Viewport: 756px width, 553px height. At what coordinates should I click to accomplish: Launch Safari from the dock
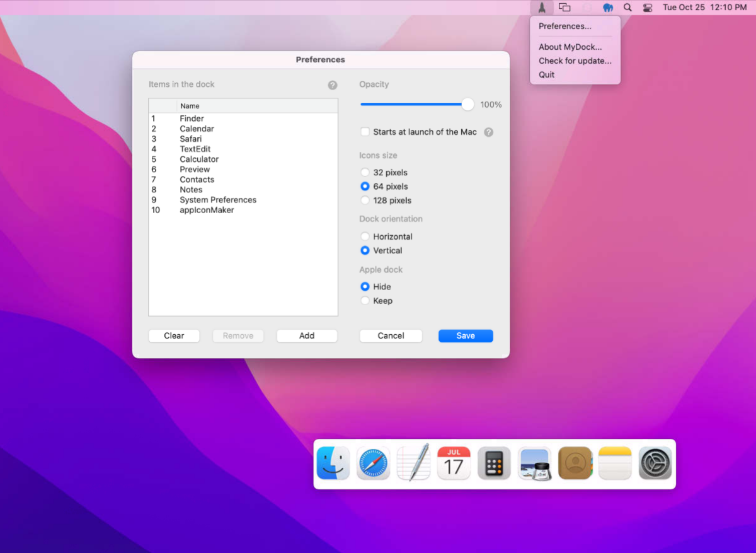point(373,463)
